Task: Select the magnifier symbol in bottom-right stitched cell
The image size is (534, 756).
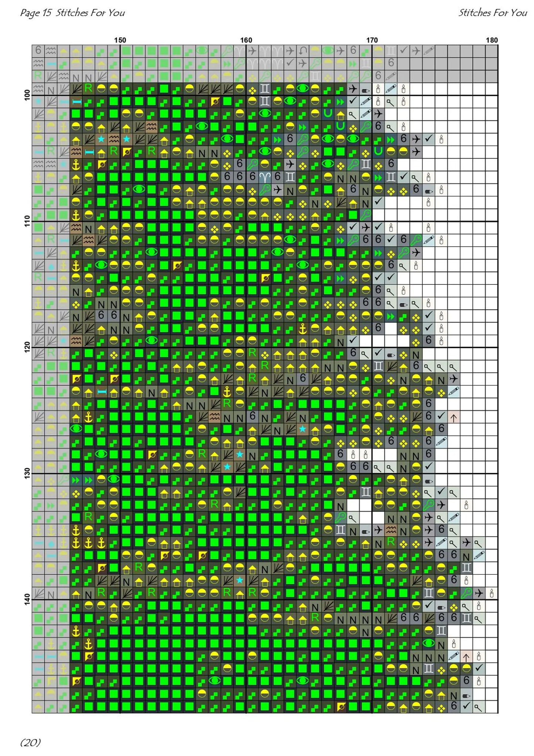Action: pyautogui.click(x=479, y=706)
